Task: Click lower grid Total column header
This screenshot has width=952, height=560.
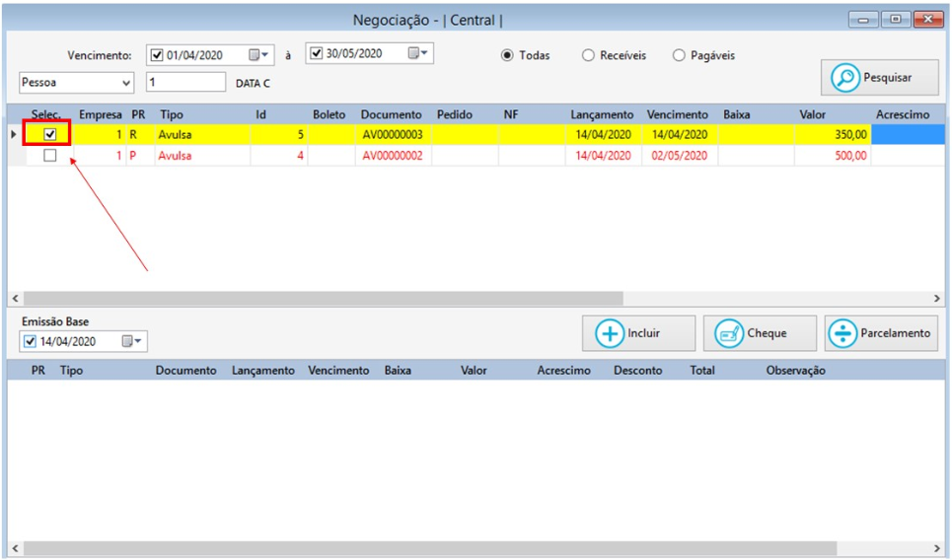Action: pyautogui.click(x=702, y=370)
